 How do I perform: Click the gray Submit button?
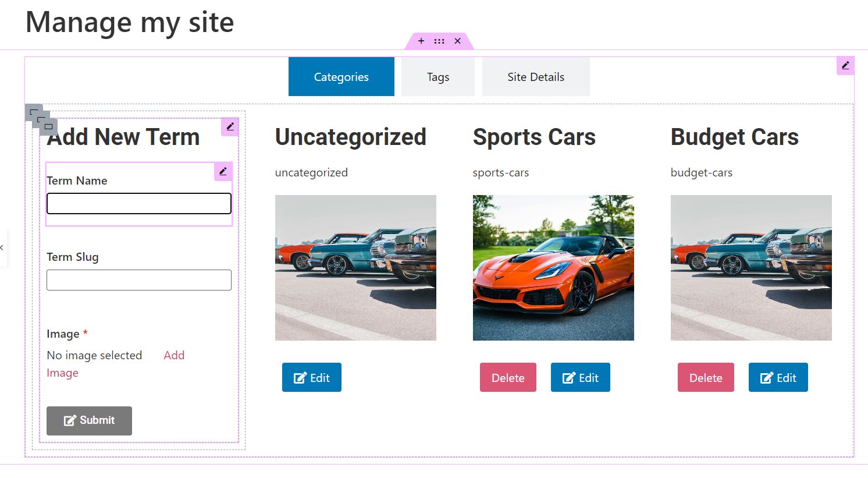89,421
